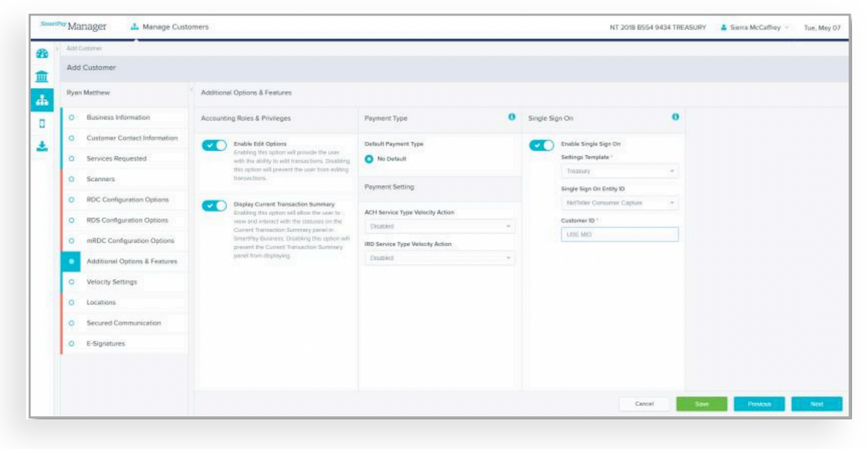This screenshot has height=449, width=868.
Task: Click the download tray sidebar icon
Action: (42, 146)
